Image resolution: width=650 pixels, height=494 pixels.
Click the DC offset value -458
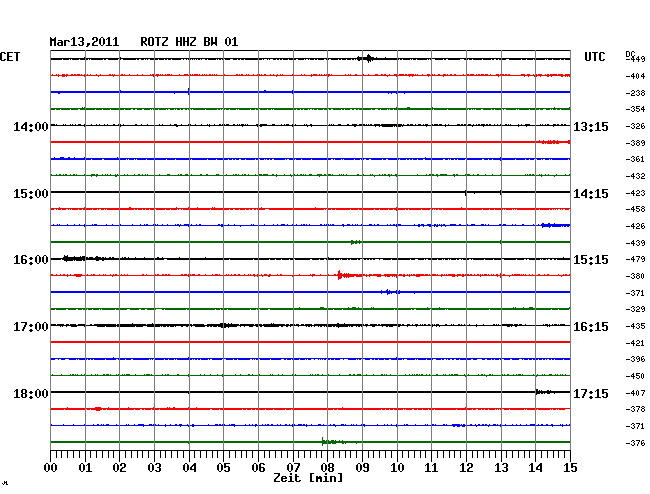point(635,209)
